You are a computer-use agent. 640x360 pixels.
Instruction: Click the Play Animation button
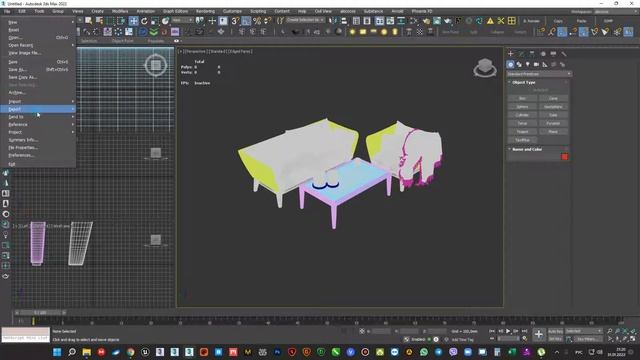pos(508,331)
